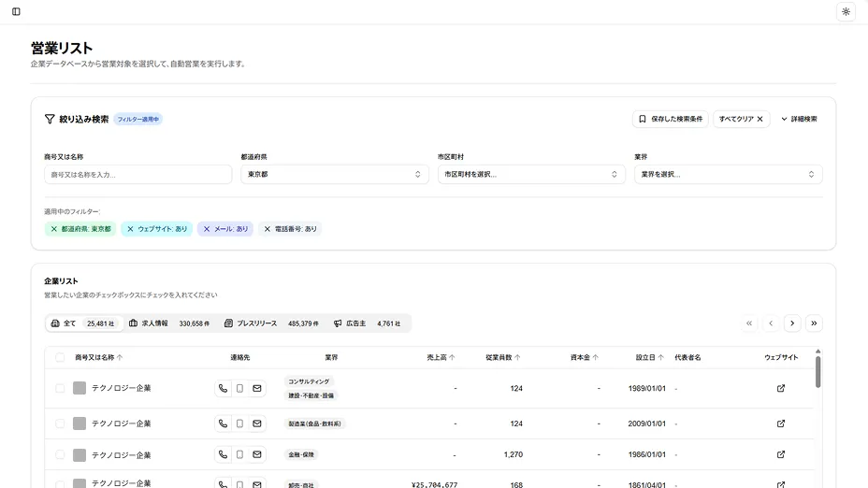Click the コンサルティング industry tag
Viewport: 868px width, 488px height.
pos(309,381)
